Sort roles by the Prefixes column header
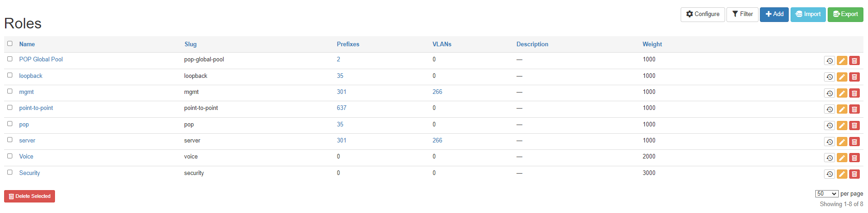Image resolution: width=868 pixels, height=213 pixels. pos(348,44)
